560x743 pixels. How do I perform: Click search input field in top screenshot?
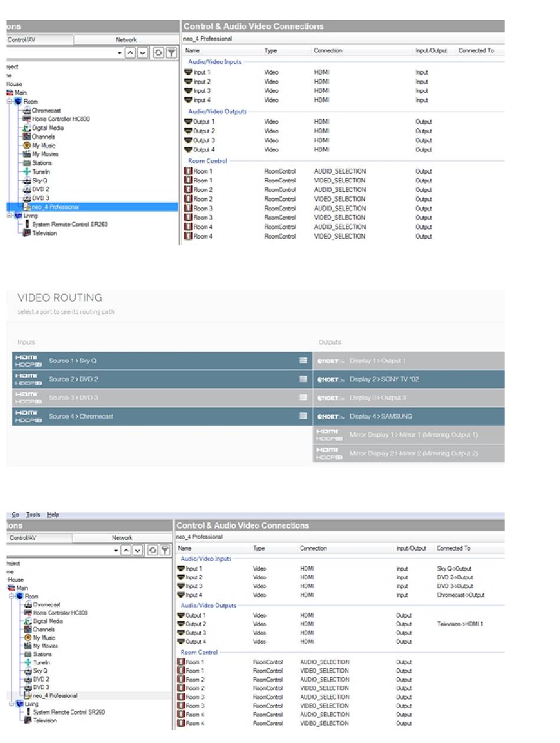[x=61, y=53]
